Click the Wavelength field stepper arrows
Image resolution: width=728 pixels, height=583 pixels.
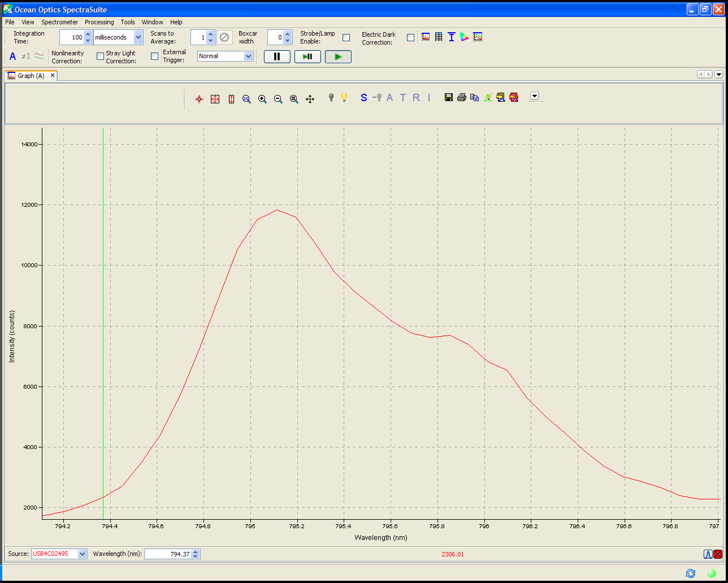point(196,554)
